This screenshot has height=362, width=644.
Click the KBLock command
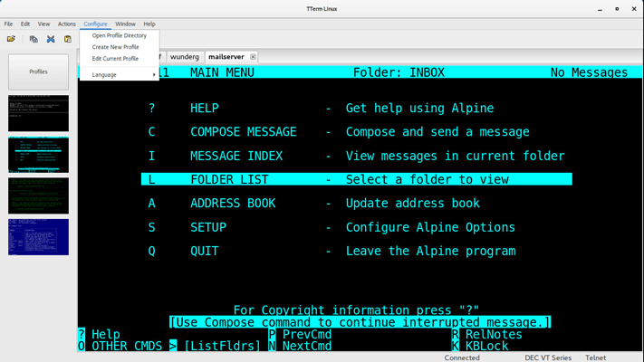[x=480, y=346]
